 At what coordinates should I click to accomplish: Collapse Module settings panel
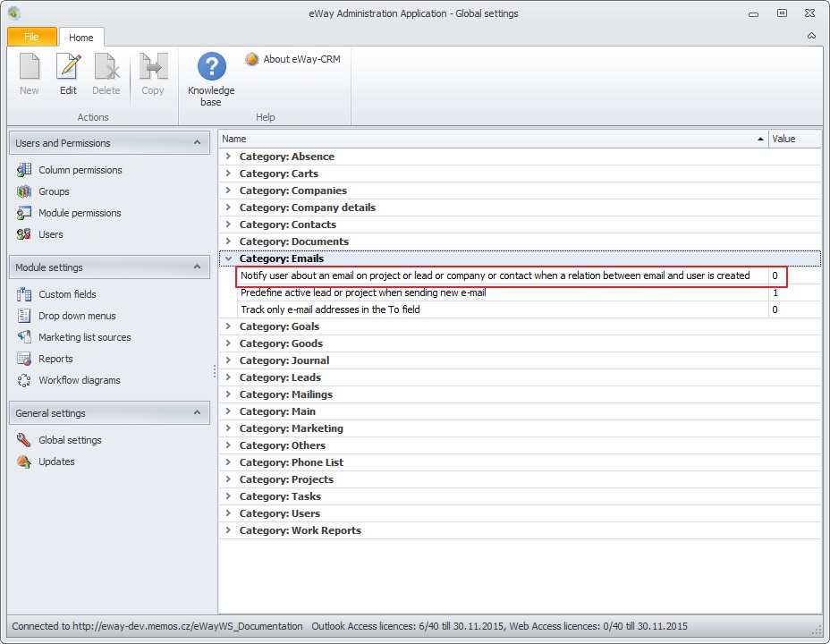point(197,267)
